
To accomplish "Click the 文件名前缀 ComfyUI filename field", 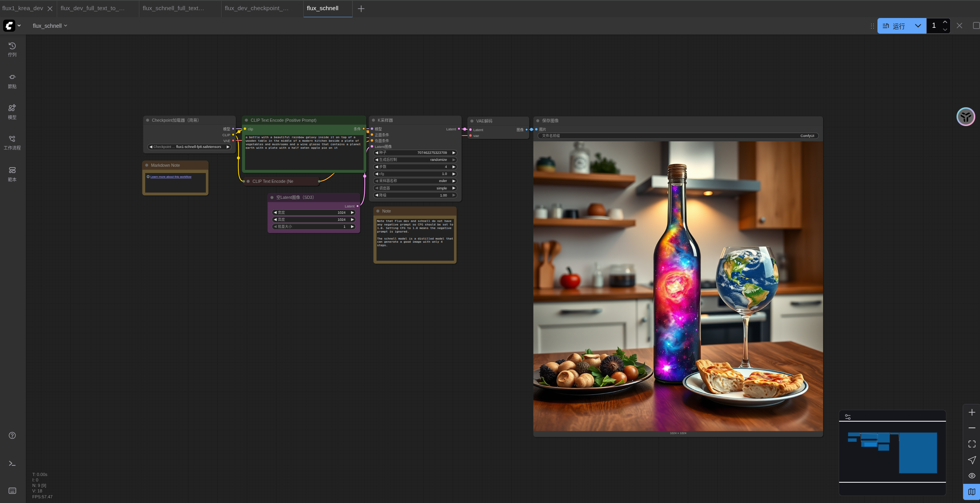I will pos(678,136).
